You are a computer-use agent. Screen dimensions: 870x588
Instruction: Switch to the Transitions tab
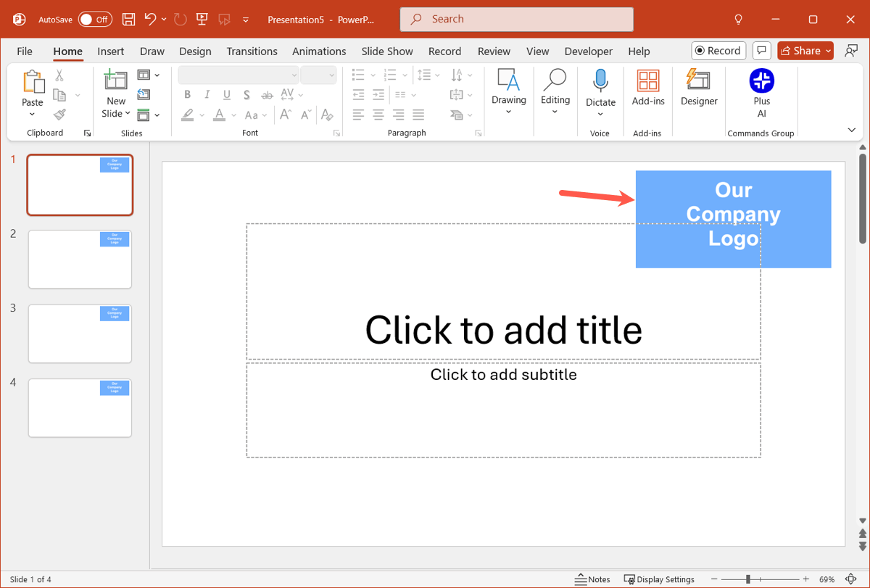click(x=252, y=51)
